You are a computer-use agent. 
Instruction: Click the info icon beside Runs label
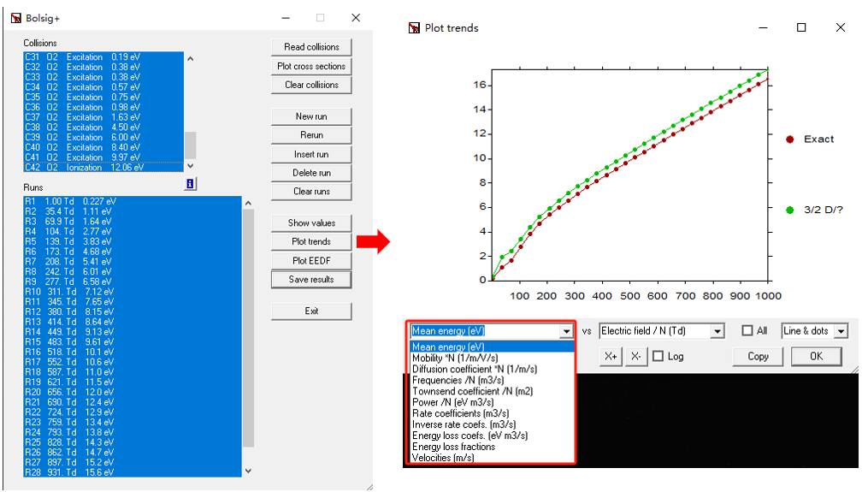190,184
